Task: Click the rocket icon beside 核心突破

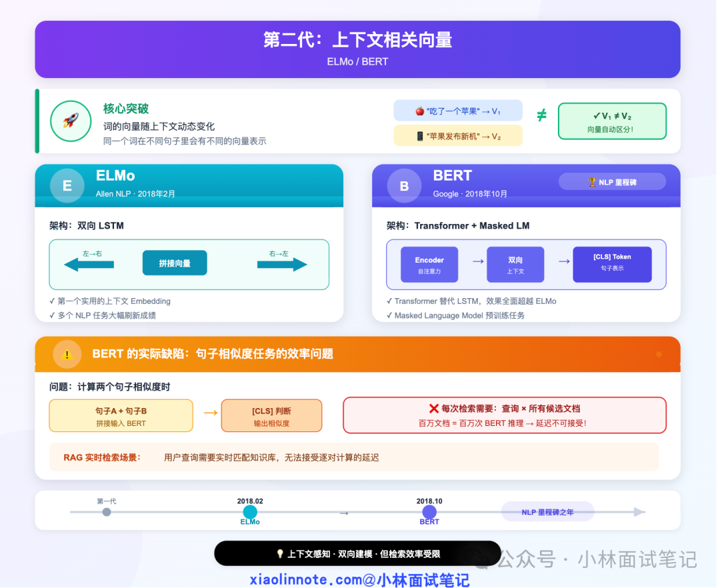Action: 71,121
